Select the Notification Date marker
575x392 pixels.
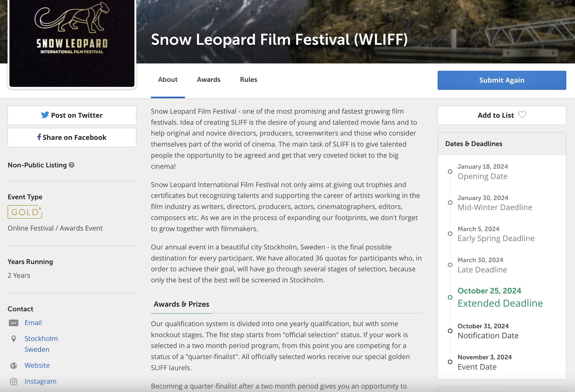(x=450, y=331)
